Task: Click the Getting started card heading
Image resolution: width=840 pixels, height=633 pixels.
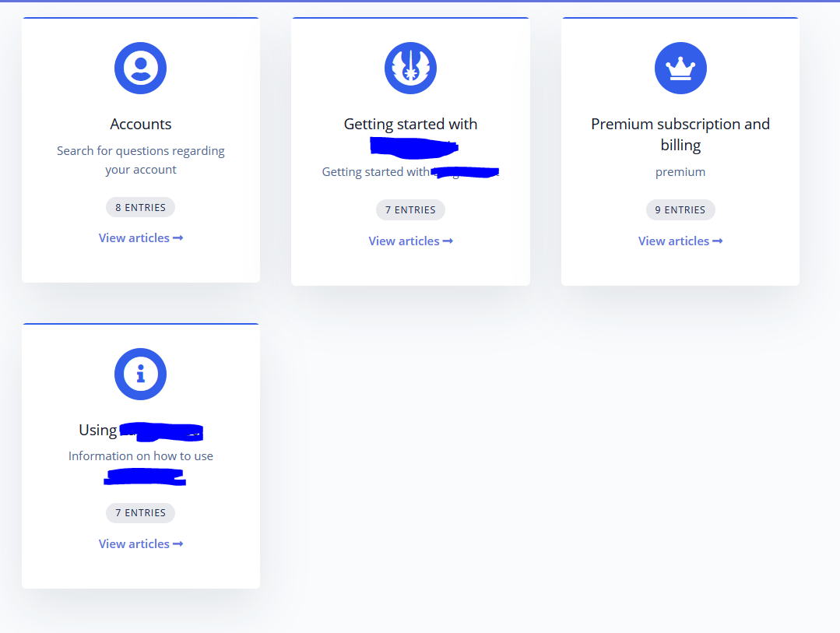Action: (410, 124)
